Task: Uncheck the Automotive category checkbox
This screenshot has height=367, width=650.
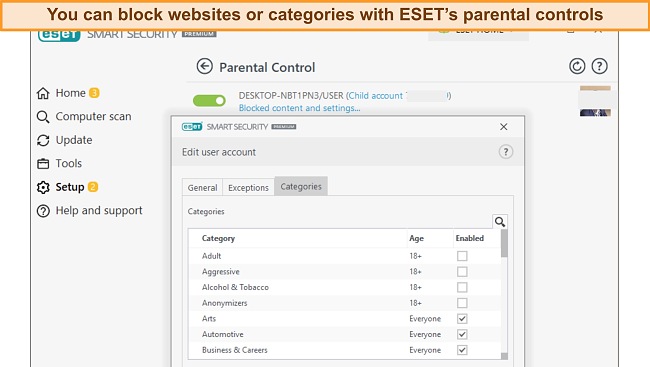Action: pyautogui.click(x=462, y=334)
